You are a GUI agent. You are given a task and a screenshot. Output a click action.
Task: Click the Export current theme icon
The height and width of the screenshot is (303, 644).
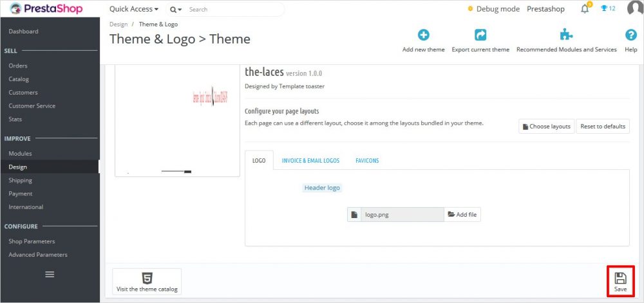pos(480,35)
